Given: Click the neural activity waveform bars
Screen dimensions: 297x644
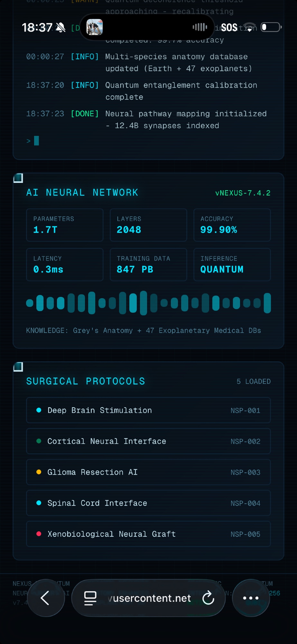Looking at the screenshot, I should [x=148, y=303].
